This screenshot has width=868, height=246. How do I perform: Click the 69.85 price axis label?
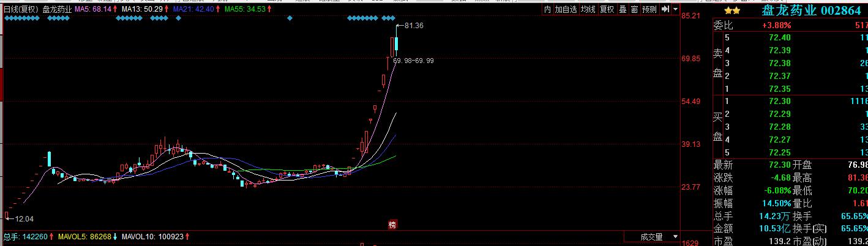point(692,59)
